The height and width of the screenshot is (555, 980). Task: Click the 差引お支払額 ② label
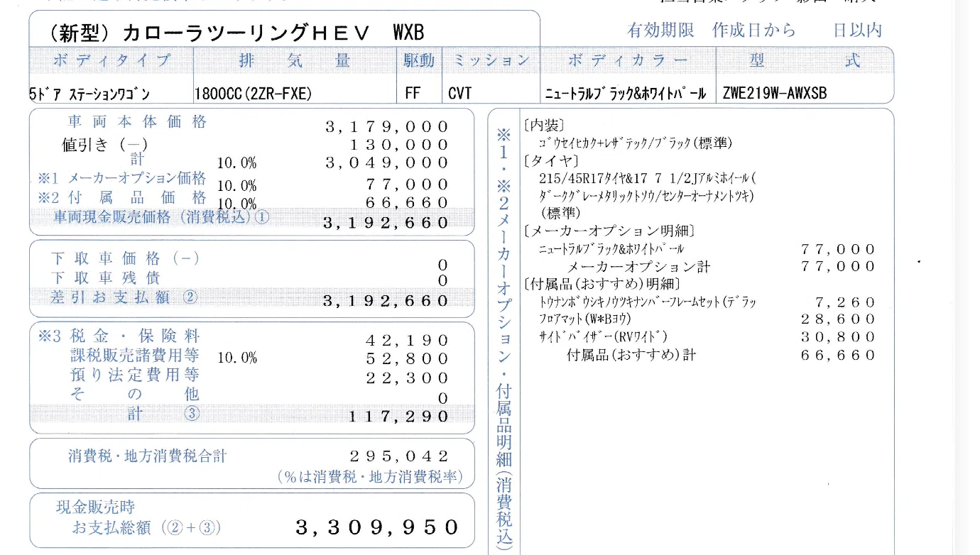point(124,297)
